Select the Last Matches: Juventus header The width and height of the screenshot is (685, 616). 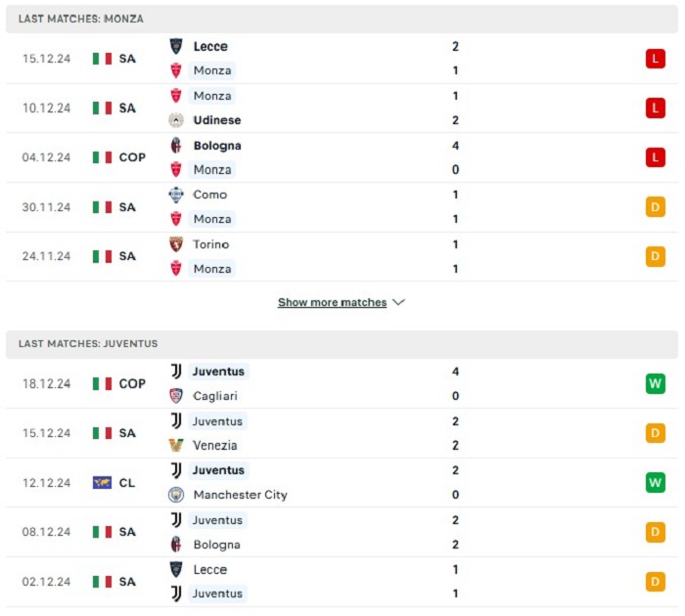click(342, 344)
